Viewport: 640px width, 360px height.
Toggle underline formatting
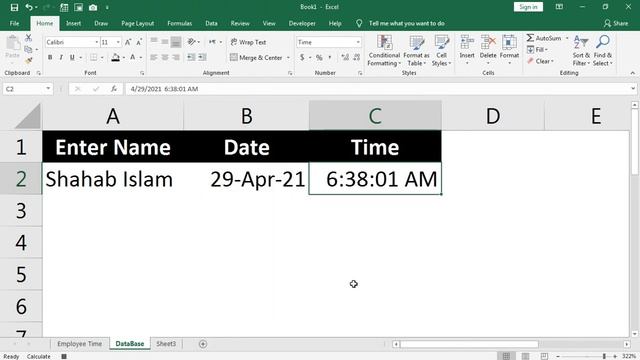click(x=72, y=58)
